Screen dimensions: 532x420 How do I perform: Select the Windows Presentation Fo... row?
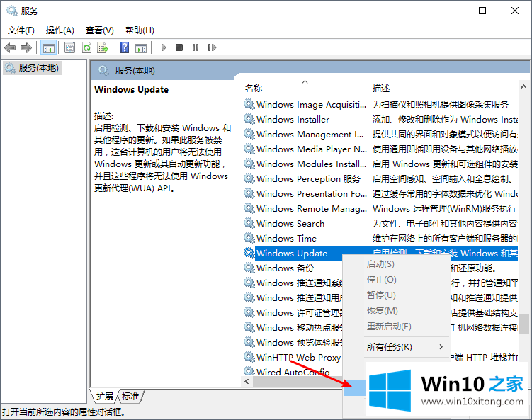(x=380, y=194)
